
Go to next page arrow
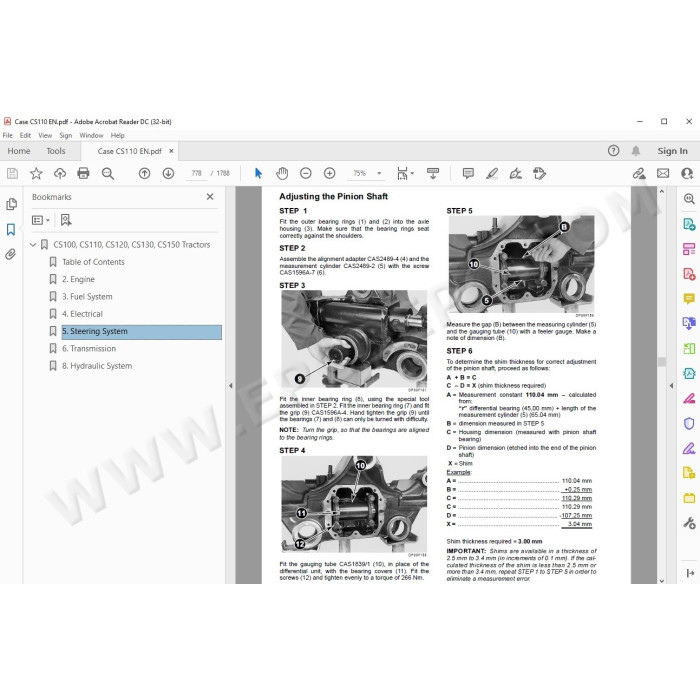coord(168,173)
